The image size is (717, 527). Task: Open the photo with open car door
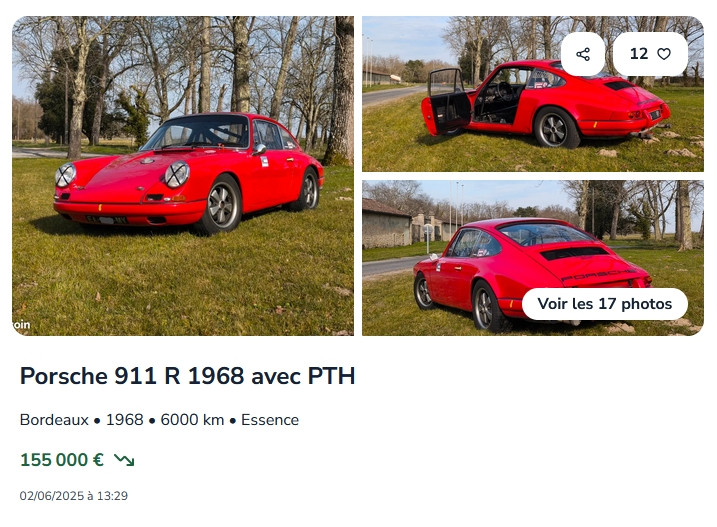[x=533, y=94]
